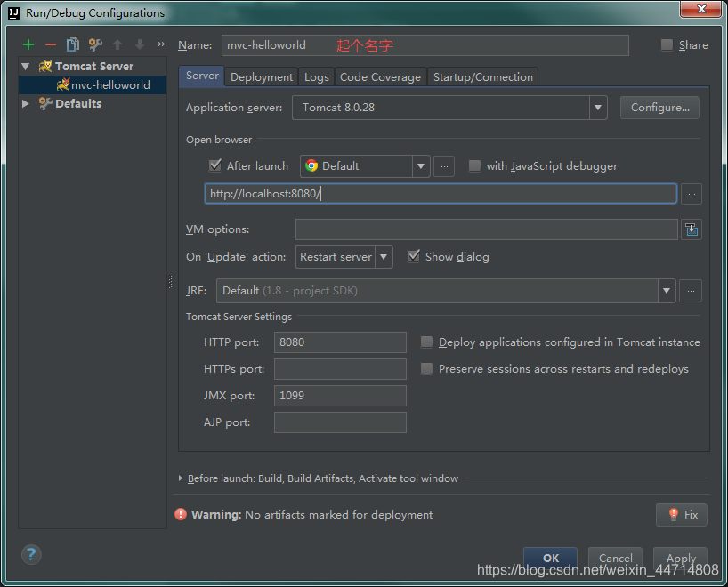The image size is (728, 587).
Task: Switch to the Logs tab
Action: 316,77
